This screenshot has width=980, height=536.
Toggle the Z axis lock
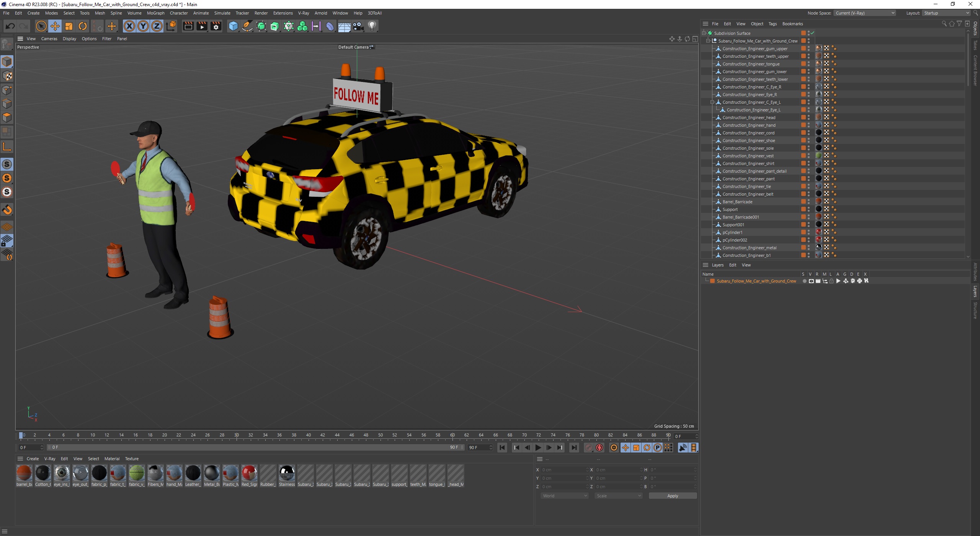(x=157, y=26)
